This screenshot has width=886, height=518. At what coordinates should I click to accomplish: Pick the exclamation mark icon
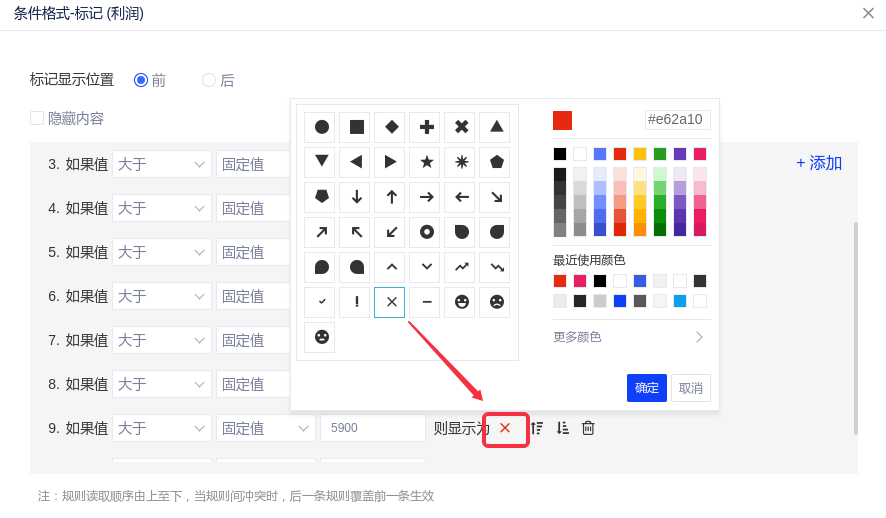[x=357, y=302]
